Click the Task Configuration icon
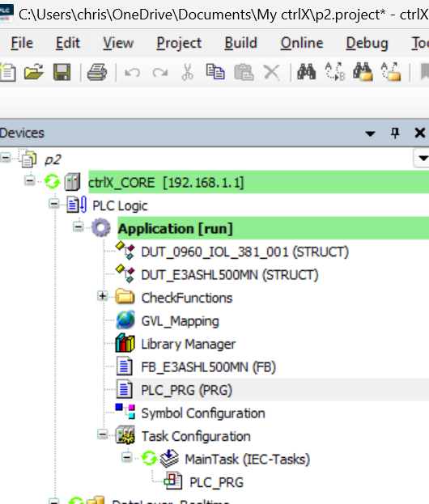 click(125, 435)
